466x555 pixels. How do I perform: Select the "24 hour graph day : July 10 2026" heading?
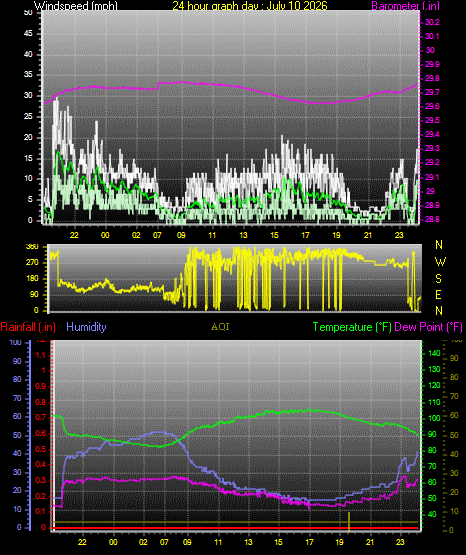[250, 5]
